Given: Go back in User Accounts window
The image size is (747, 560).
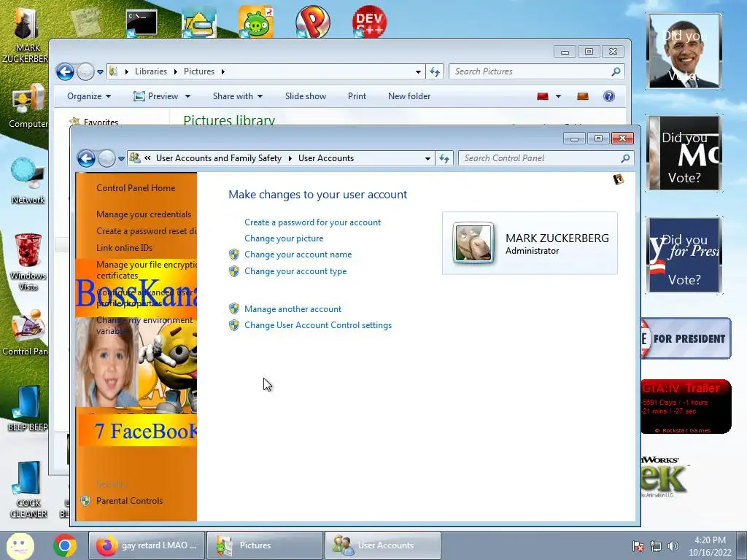Looking at the screenshot, I should [86, 158].
